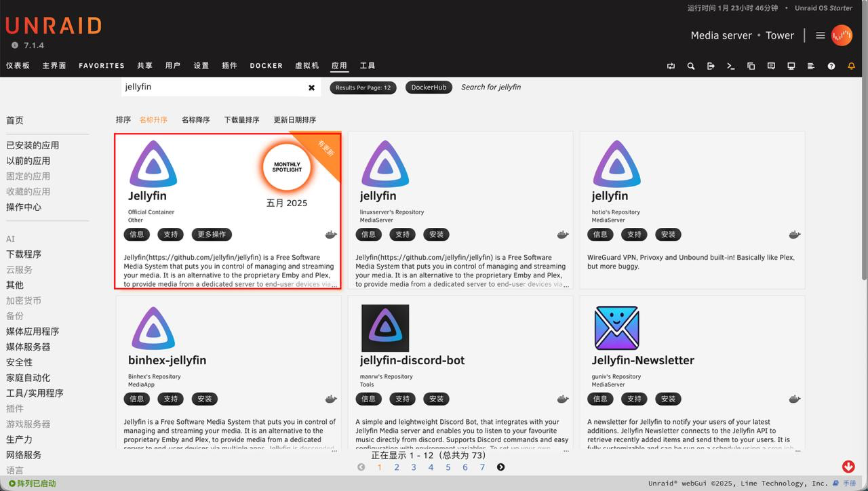Expand the hamburger menu beside Tower
Screen dimensions: 868x491
[x=820, y=35]
